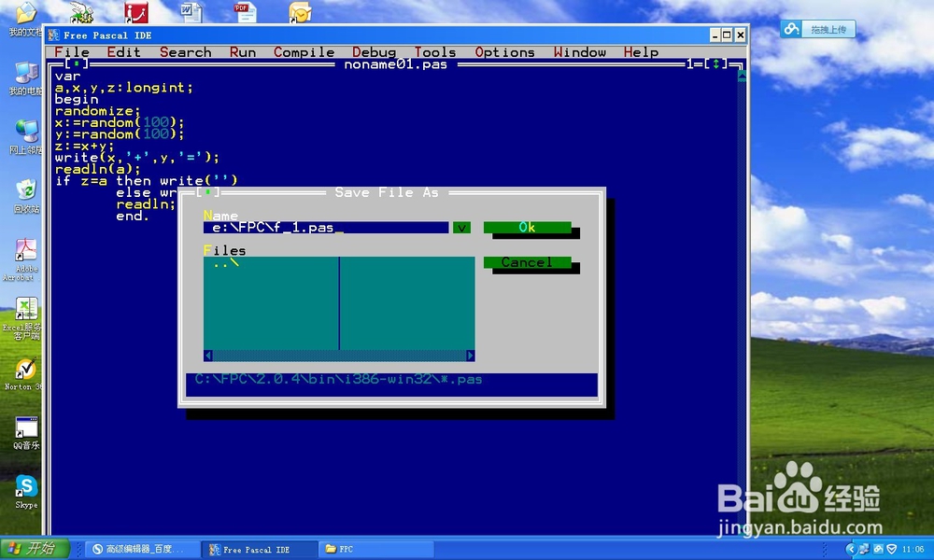Image resolution: width=934 pixels, height=560 pixels.
Task: Open the Network Neighborhood desktop icon
Action: 25,137
